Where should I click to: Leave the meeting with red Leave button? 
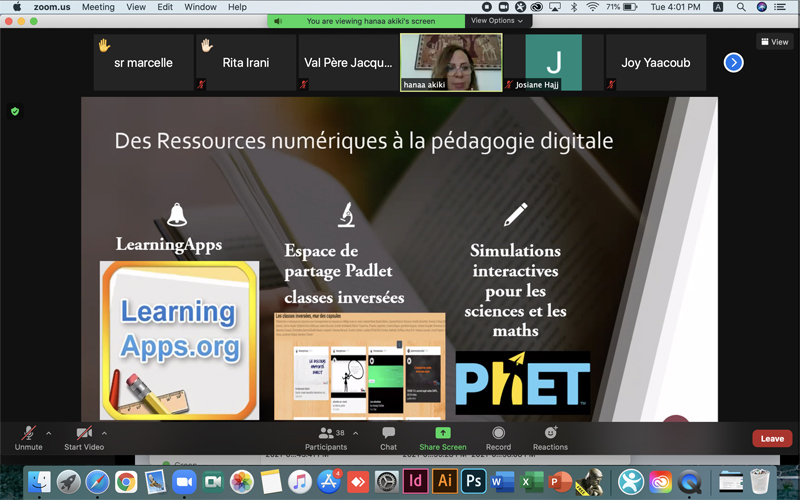[x=772, y=438]
